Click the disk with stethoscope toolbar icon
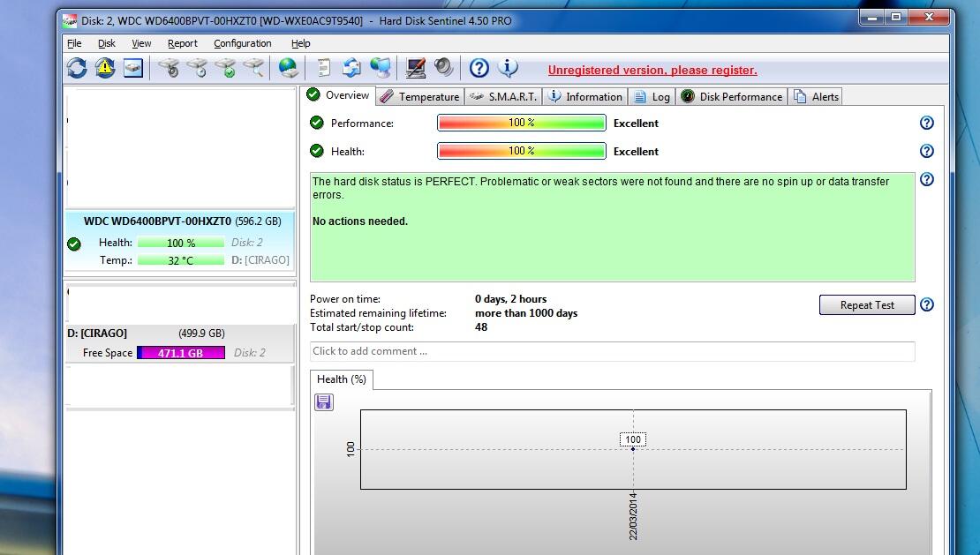This screenshot has height=555, width=980. coord(169,67)
